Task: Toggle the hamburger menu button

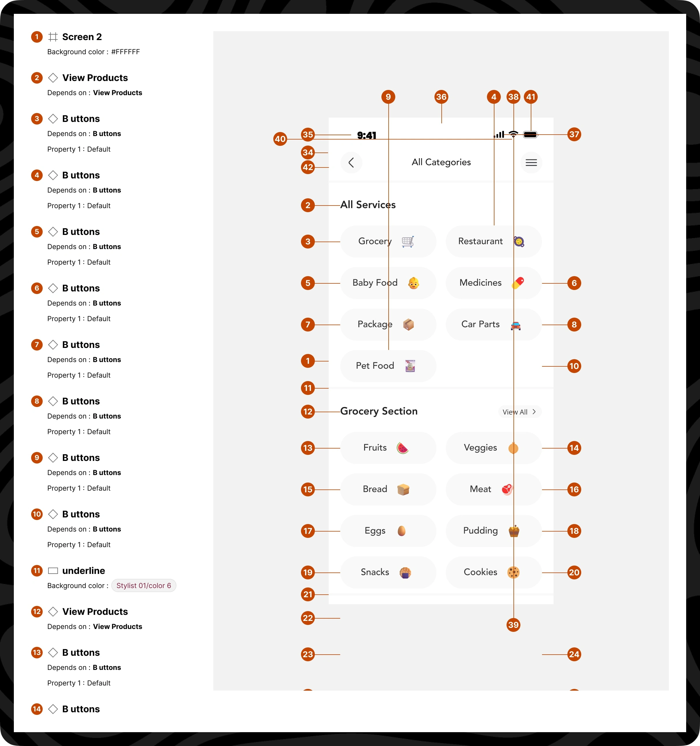Action: 532,163
